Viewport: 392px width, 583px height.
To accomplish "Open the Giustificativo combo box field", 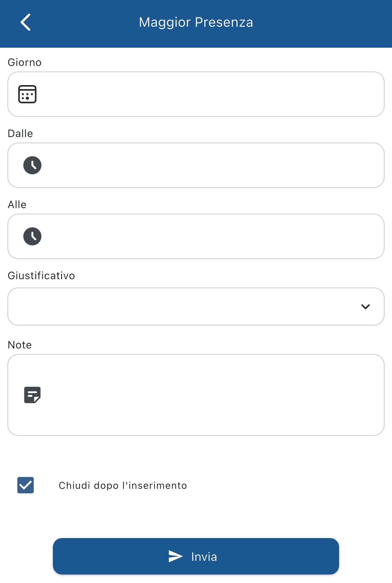I will point(182,307).
